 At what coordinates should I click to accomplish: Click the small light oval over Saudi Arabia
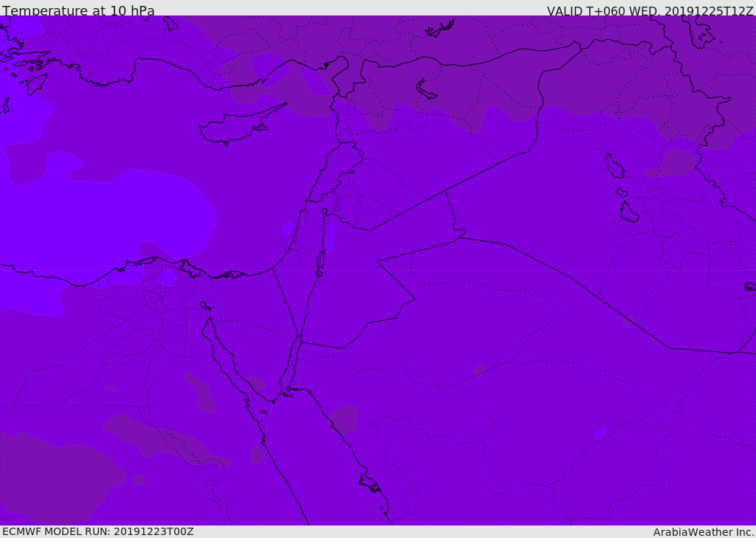click(x=600, y=433)
